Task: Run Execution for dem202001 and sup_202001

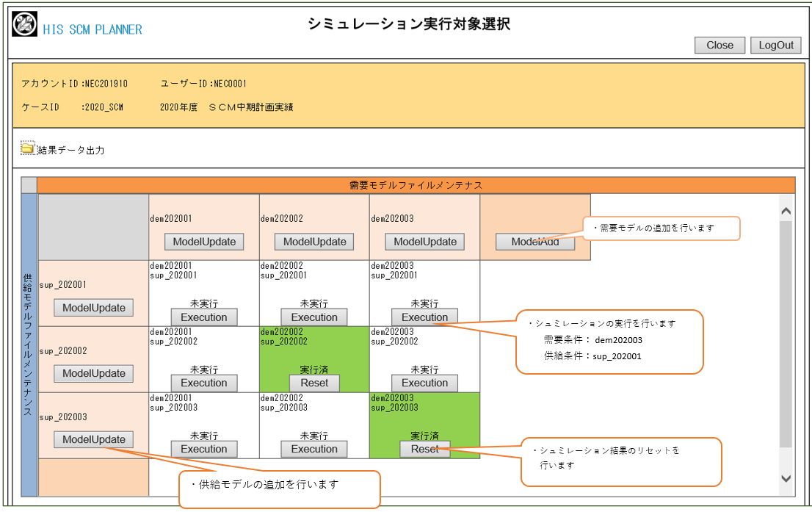Action: (x=204, y=317)
